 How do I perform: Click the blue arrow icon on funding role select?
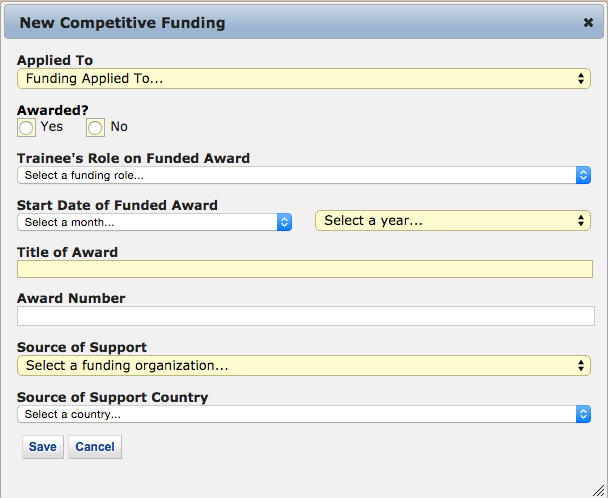click(x=584, y=175)
